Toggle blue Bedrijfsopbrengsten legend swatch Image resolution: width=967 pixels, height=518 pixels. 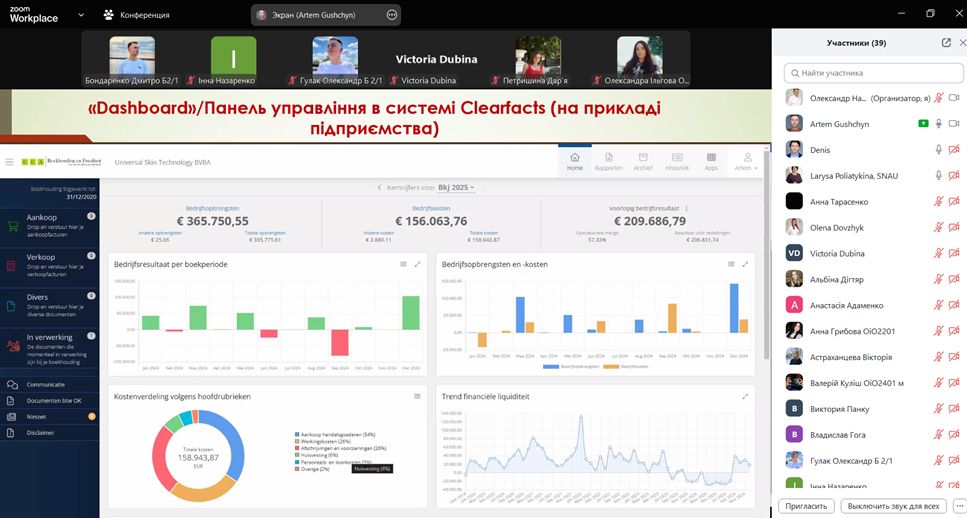point(551,367)
